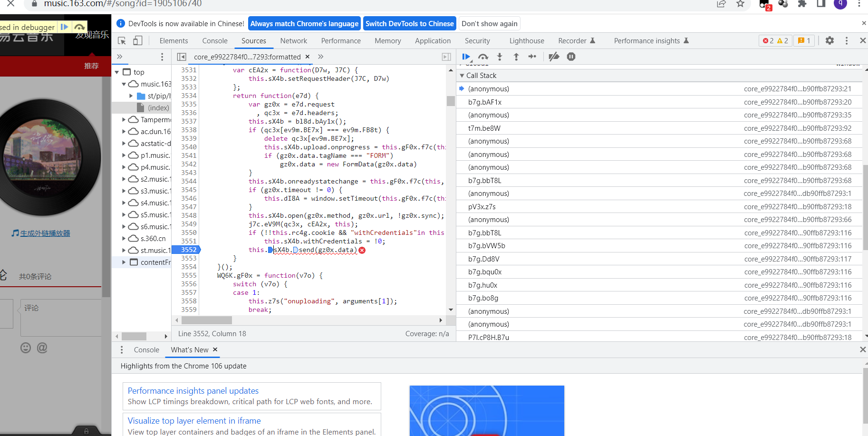Viewport: 868px width, 436px height.
Task: Hide the file navigator sidebar
Action: [x=182, y=57]
